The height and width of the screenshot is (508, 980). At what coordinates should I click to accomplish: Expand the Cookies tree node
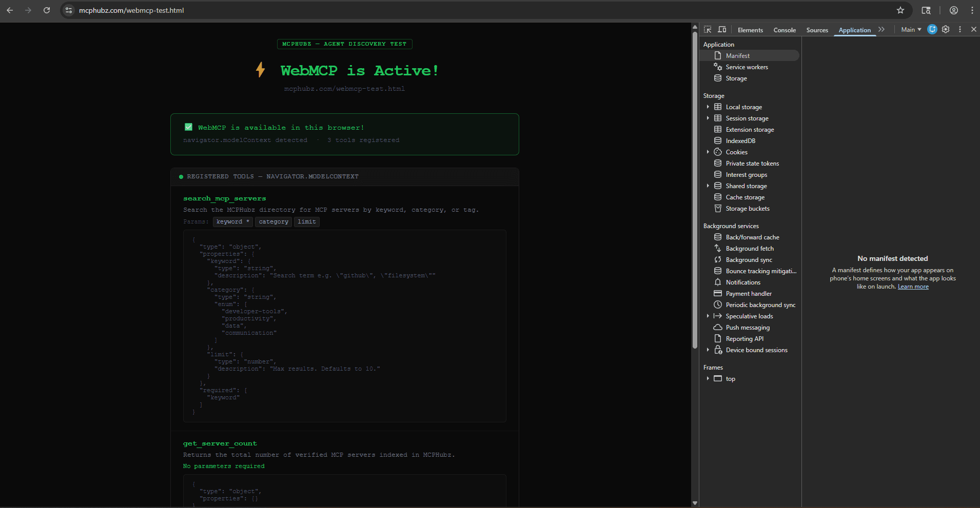708,152
